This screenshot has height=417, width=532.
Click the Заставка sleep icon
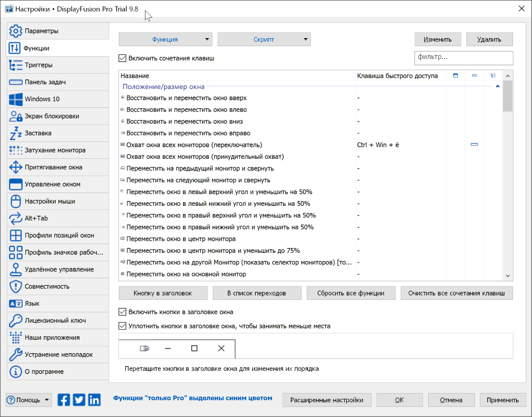tap(16, 133)
